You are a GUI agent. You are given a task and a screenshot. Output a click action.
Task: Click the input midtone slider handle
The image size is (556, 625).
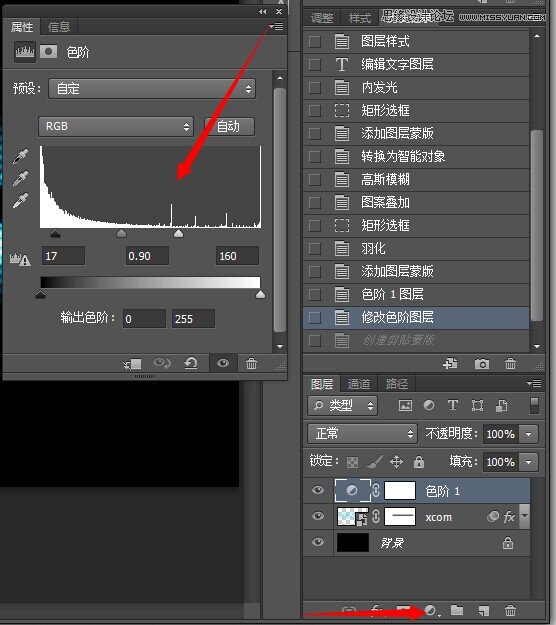click(121, 233)
